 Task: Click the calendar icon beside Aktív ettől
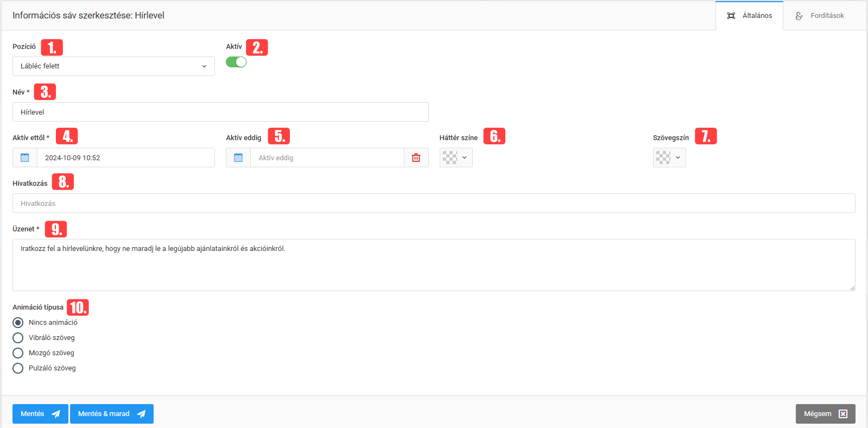click(x=25, y=158)
